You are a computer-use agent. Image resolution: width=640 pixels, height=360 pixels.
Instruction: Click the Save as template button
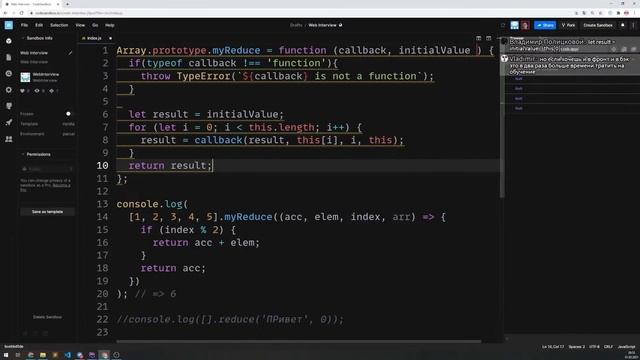click(47, 212)
